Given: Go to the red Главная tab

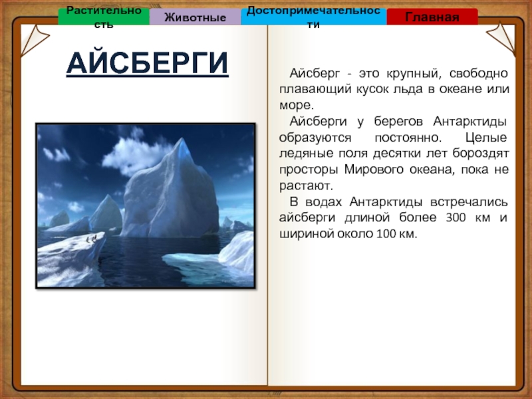Looking at the screenshot, I should [432, 17].
